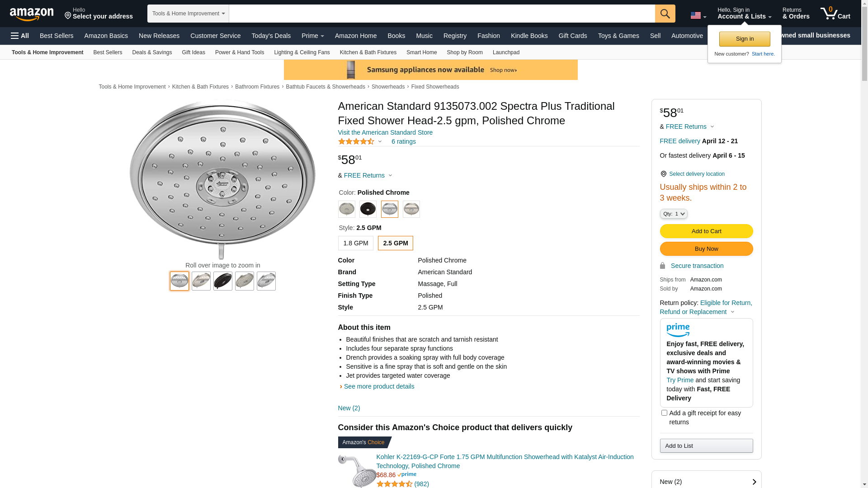Open Today's Deals in navigation bar

tap(271, 36)
